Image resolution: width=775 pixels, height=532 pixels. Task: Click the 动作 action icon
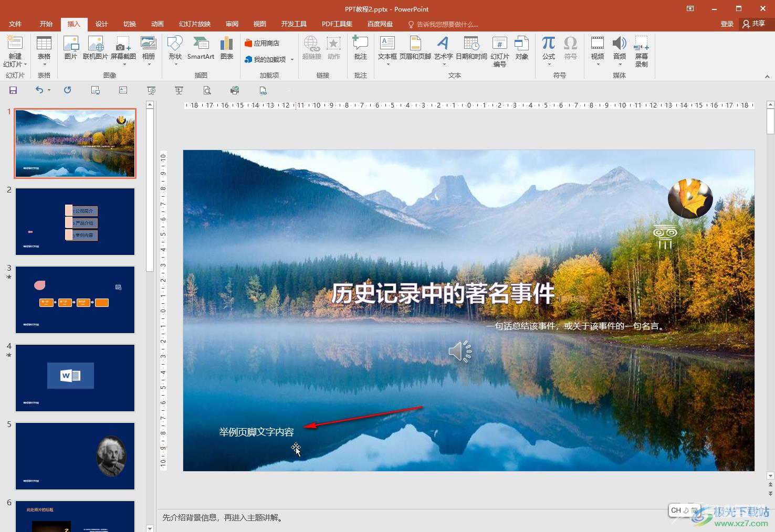pyautogui.click(x=334, y=48)
